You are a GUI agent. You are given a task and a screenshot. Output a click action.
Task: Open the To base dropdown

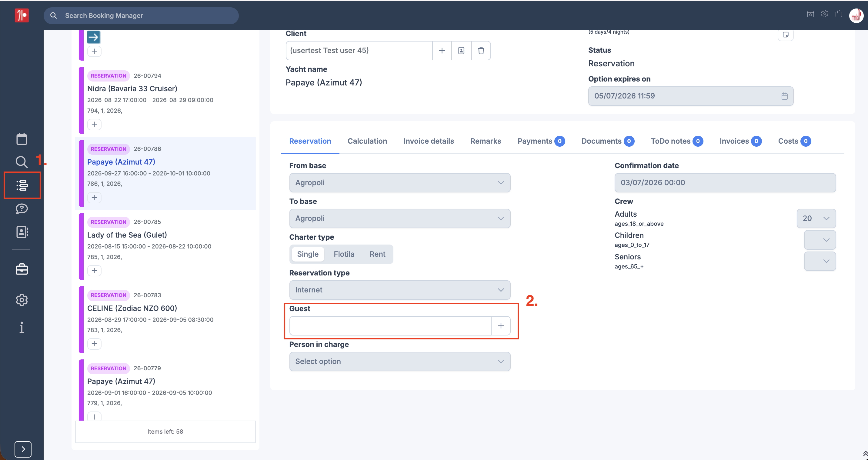click(x=400, y=218)
